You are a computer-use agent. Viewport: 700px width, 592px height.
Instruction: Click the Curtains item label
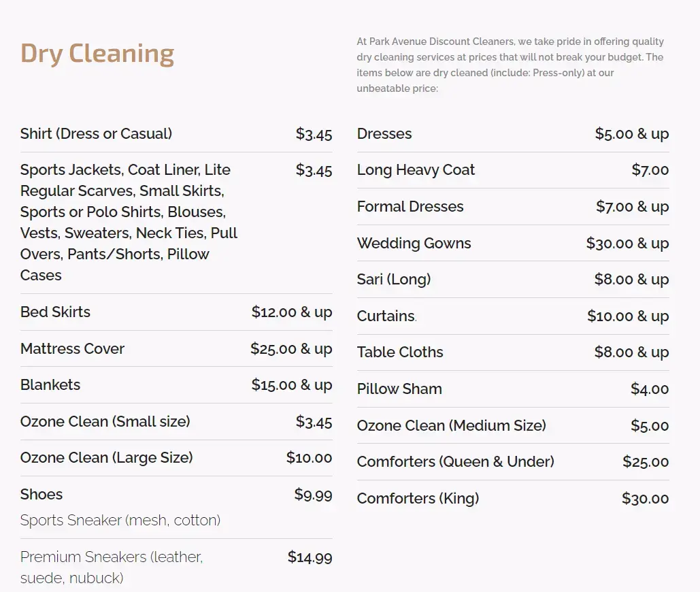pyautogui.click(x=386, y=316)
